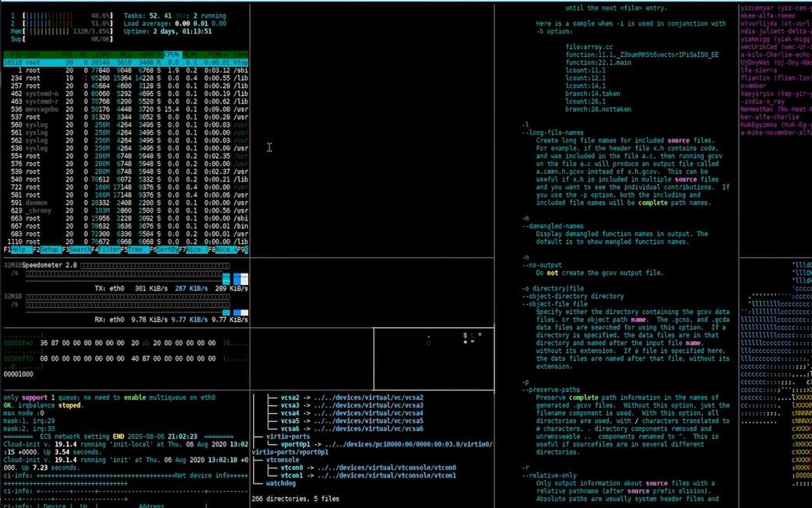Follow the vcsa6 symlink entry
Screen dimensions: 812x508
tap(288, 428)
